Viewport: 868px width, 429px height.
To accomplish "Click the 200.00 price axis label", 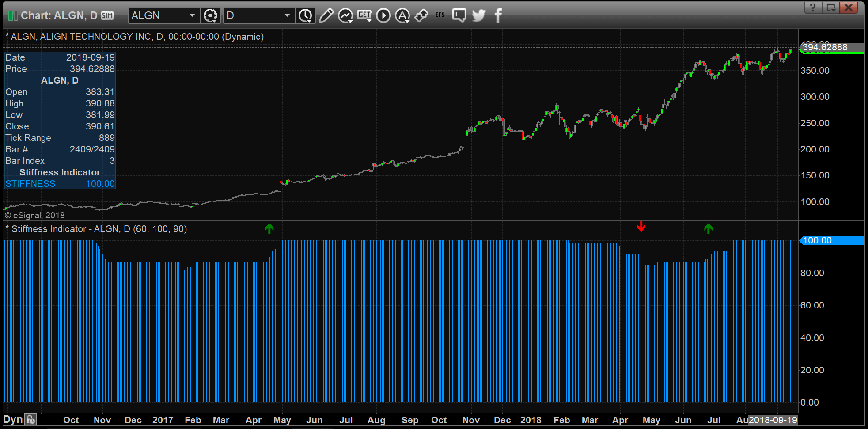I will [x=815, y=149].
